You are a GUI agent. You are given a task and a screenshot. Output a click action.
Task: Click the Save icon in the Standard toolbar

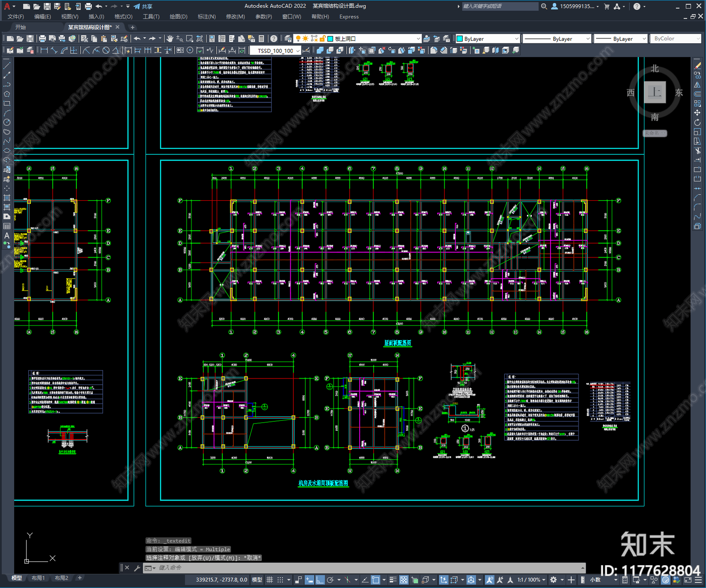pyautogui.click(x=30, y=39)
